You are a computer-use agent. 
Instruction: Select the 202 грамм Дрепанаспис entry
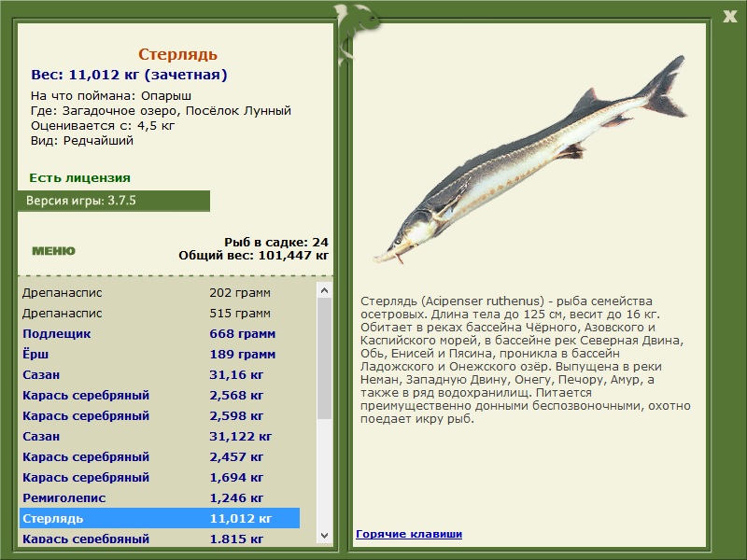coord(160,292)
